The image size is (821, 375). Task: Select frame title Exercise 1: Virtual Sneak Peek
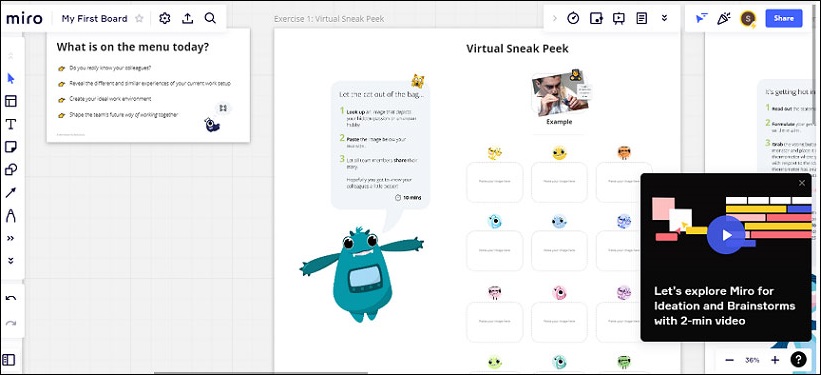[x=329, y=19]
